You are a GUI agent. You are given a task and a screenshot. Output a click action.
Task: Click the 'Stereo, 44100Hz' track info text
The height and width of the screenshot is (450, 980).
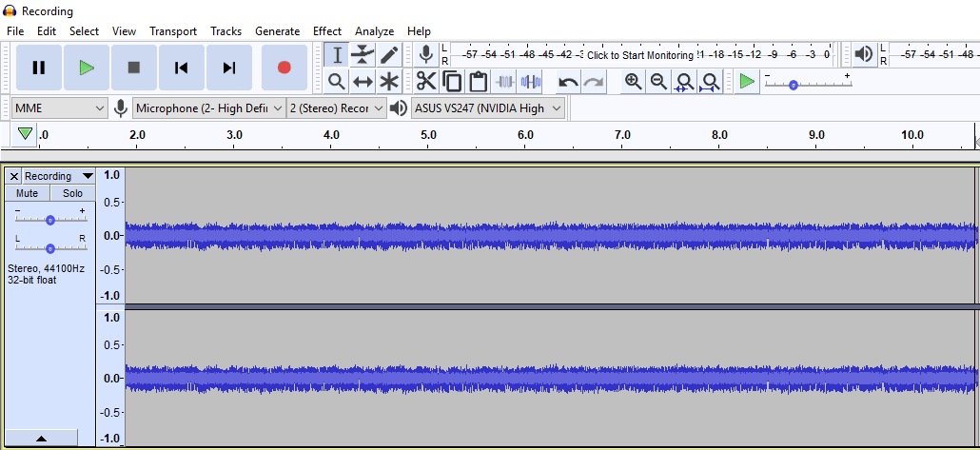(x=46, y=268)
